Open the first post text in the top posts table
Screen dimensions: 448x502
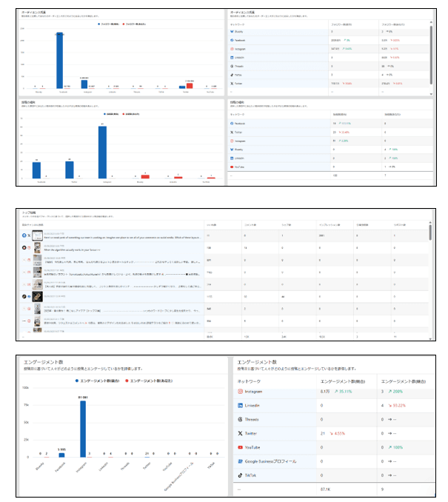[x=111, y=237]
